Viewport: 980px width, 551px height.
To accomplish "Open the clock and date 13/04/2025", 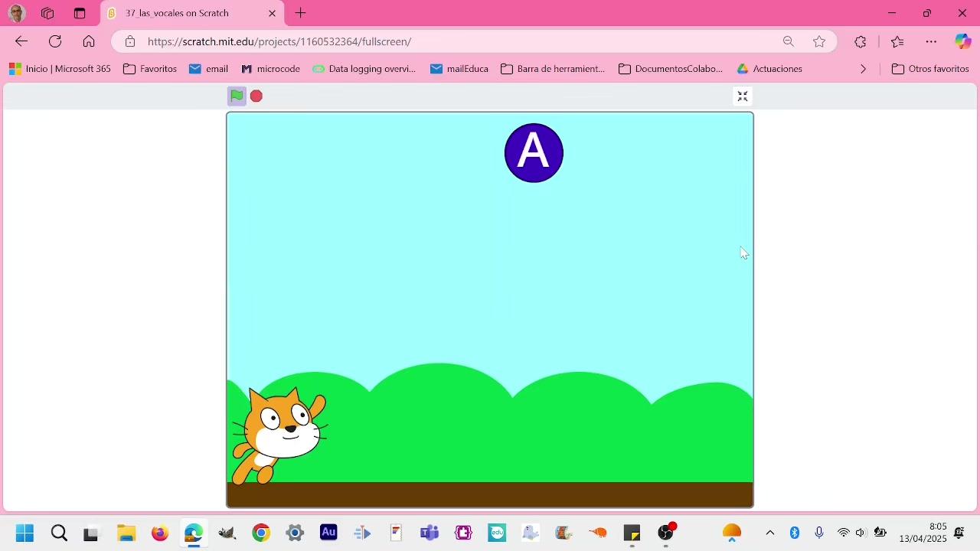I will 923,533.
